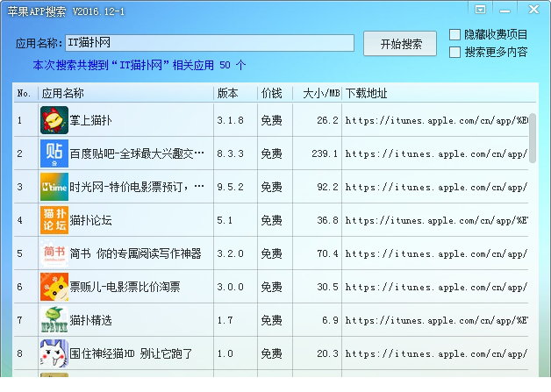Select 围住神经猫HD 别让它跑了 name
Image resolution: width=551 pixels, height=392 pixels.
(x=131, y=353)
